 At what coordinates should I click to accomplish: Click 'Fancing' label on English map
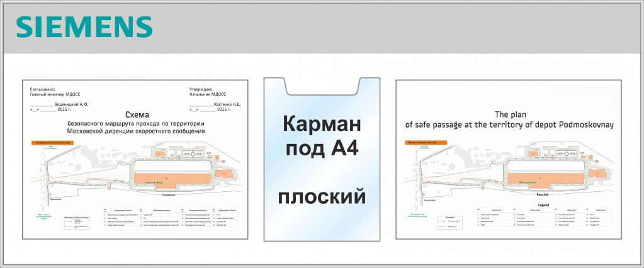click(x=543, y=195)
